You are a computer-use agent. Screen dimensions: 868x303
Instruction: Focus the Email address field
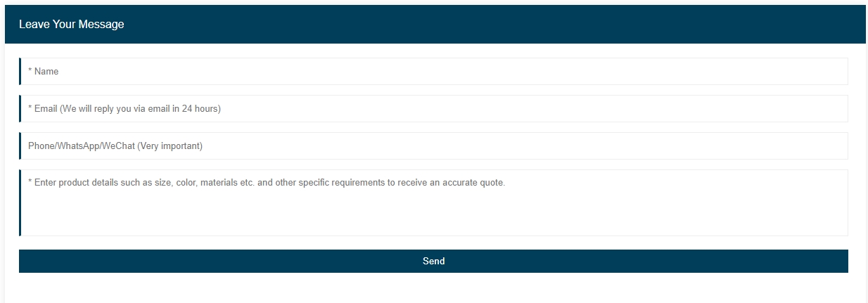433,108
